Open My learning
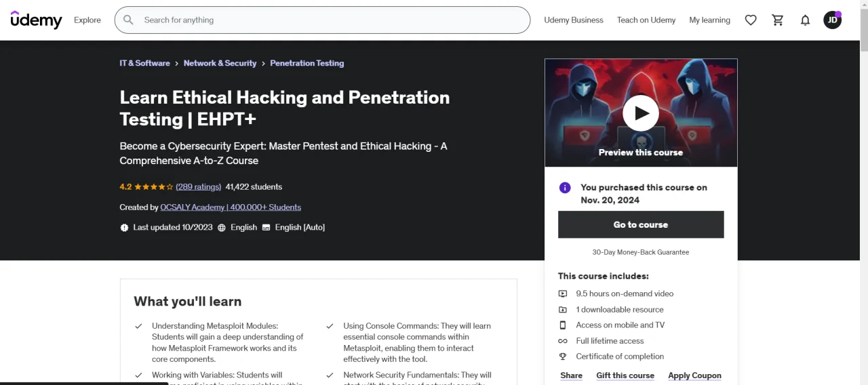868x385 pixels. point(709,20)
